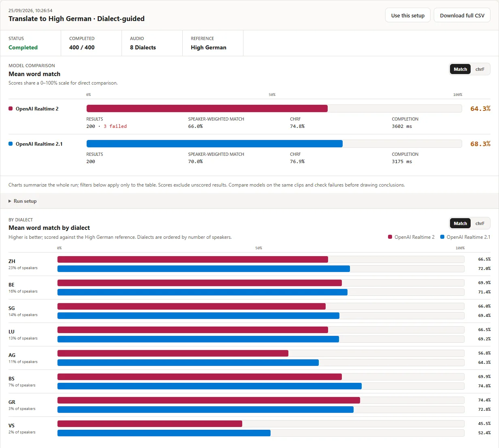Screen dimensions: 499x448
Task: Click the AG red bar at 56.8%
Action: click(x=173, y=353)
